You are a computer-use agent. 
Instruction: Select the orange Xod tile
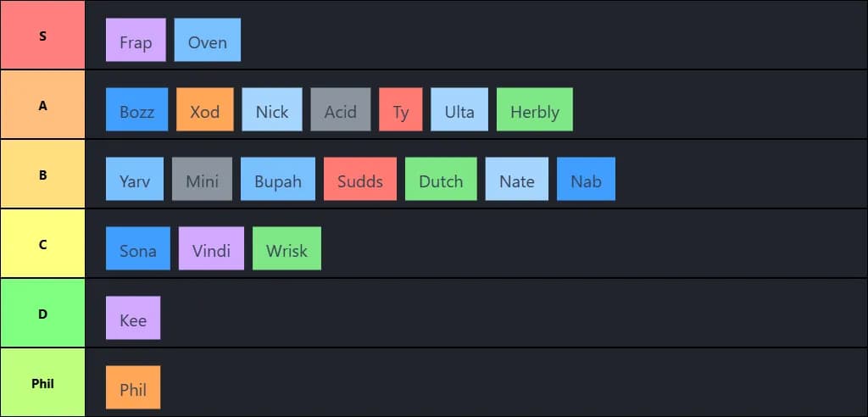(204, 110)
